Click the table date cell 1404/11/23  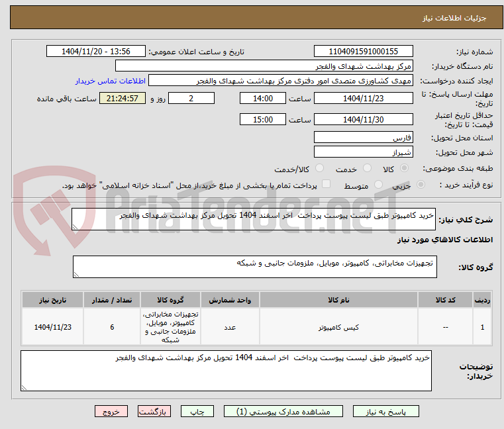(53, 327)
